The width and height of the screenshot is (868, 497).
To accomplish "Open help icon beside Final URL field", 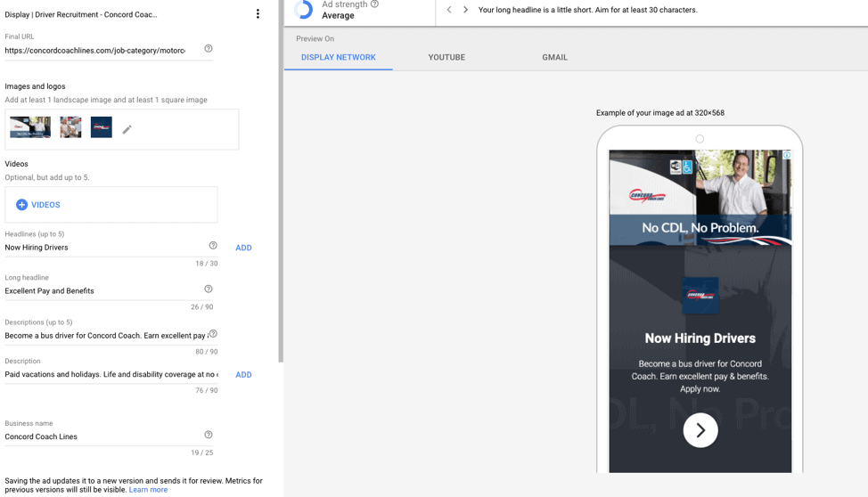I will [x=209, y=49].
